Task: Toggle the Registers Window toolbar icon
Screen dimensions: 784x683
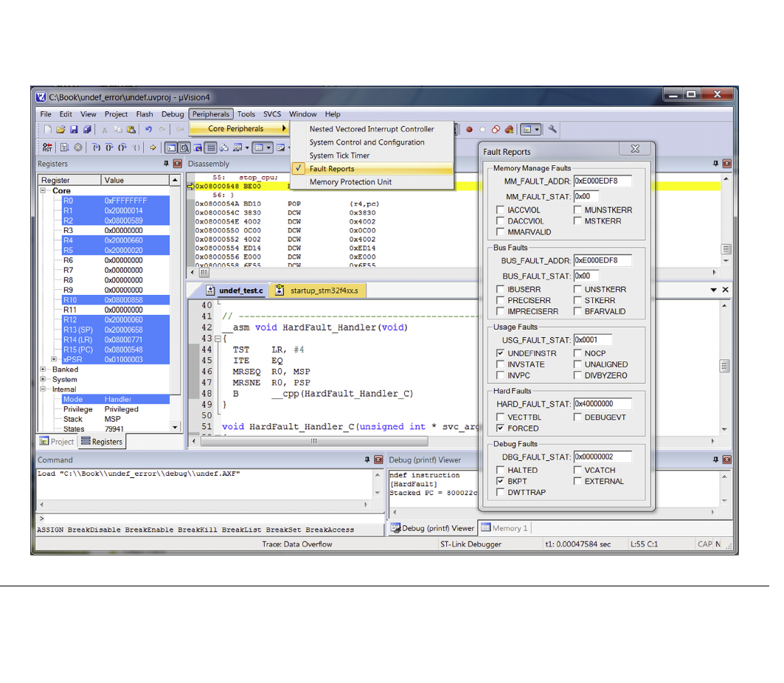Action: click(211, 148)
